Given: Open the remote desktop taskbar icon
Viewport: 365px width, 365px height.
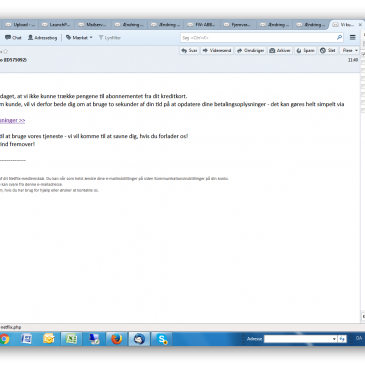Looking at the screenshot, I should (x=94, y=339).
